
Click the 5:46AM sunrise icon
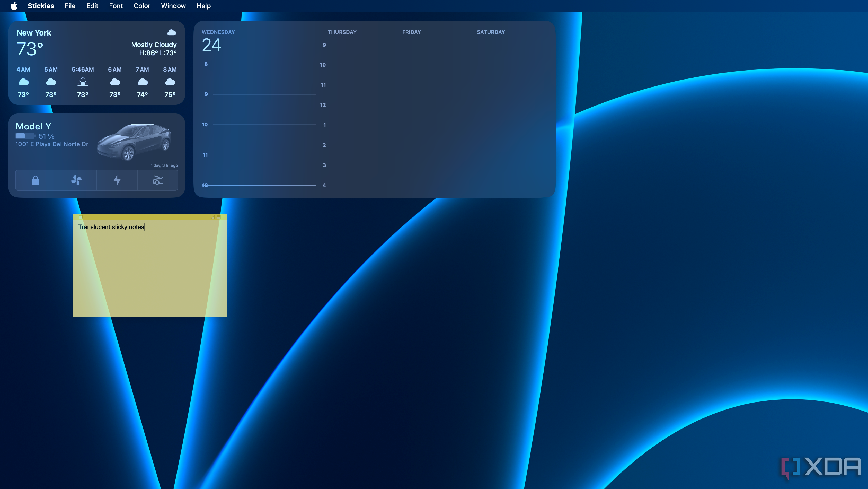pyautogui.click(x=83, y=82)
